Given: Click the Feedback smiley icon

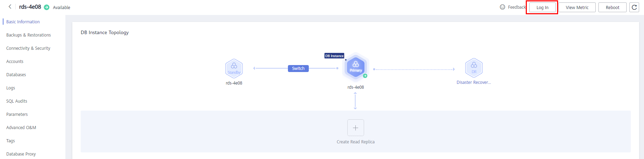Looking at the screenshot, I should click(502, 7).
